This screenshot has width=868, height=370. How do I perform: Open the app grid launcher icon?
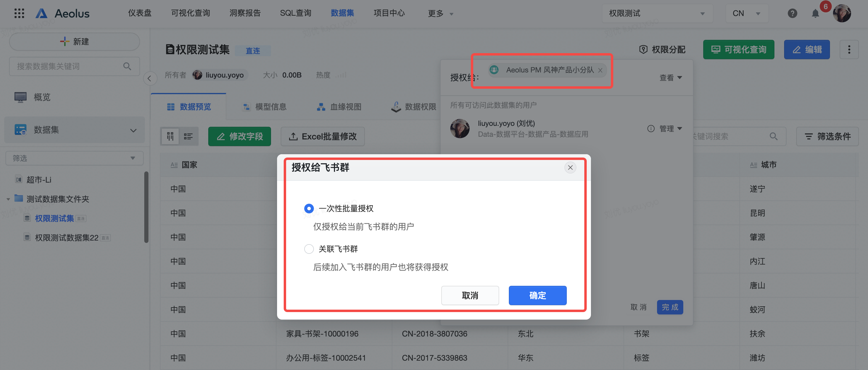click(19, 14)
